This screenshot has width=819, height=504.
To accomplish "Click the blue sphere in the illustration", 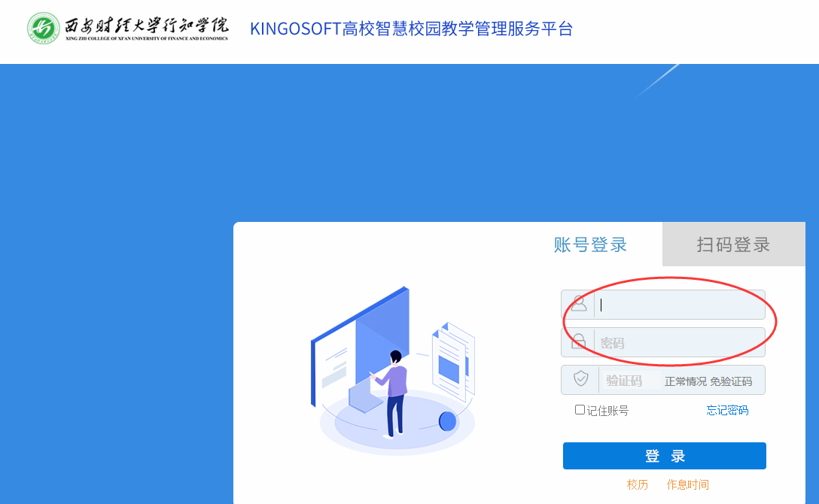I will click(447, 421).
